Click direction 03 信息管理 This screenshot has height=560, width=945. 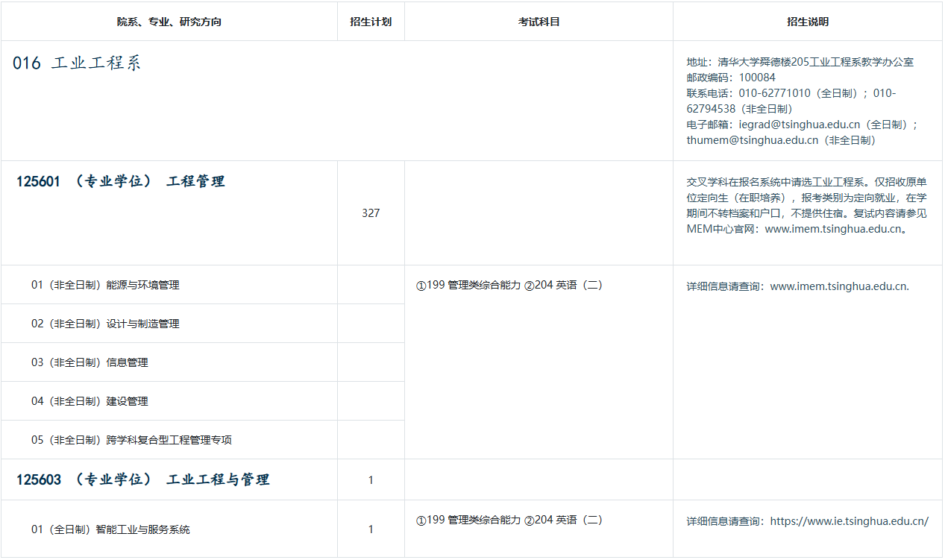coord(90,362)
